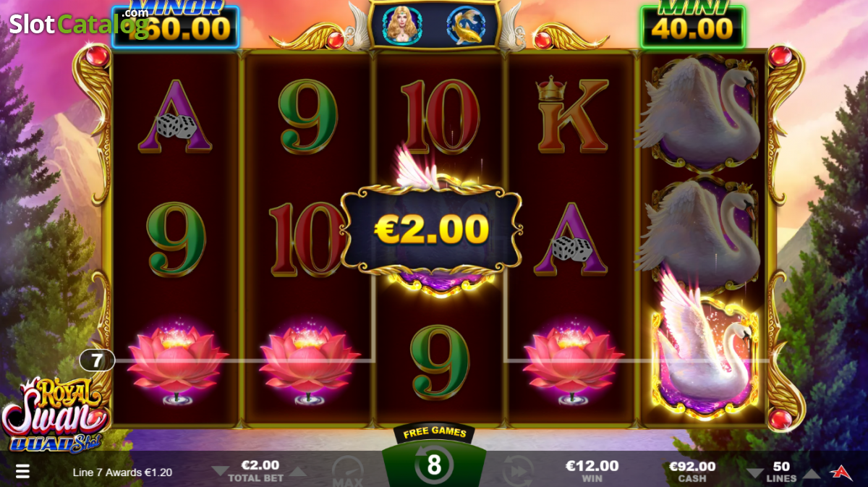
Task: Click the line 7 marker
Action: [x=97, y=360]
